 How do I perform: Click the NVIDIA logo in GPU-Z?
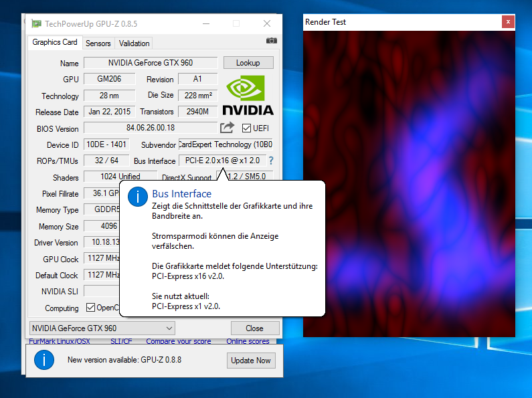click(248, 95)
